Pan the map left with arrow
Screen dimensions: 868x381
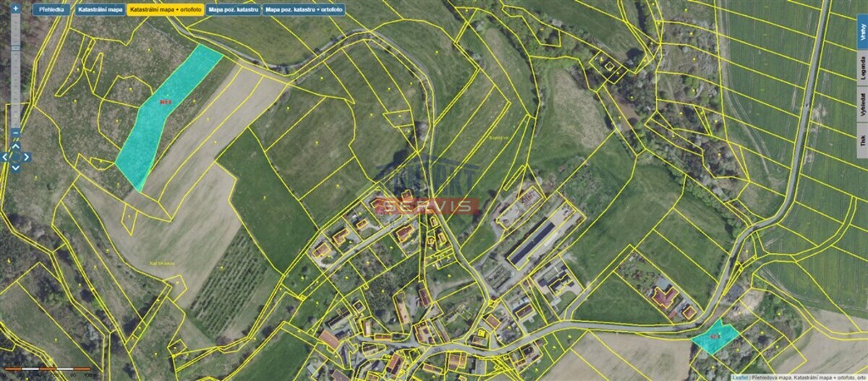4,156
